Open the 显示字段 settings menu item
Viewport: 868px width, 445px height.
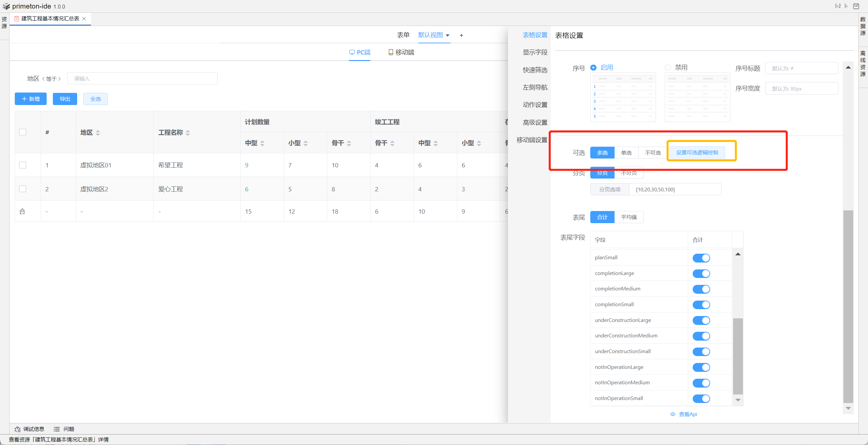tap(535, 52)
